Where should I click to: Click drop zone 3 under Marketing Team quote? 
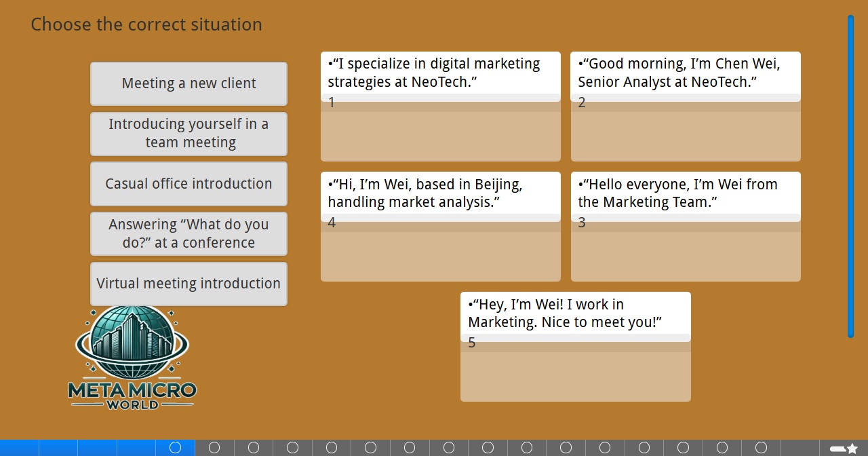click(685, 255)
